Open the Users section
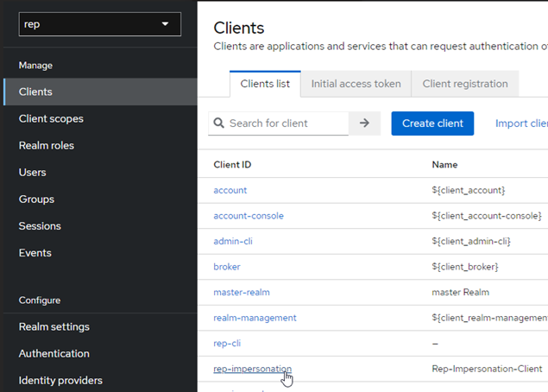Image resolution: width=548 pixels, height=392 pixels. pyautogui.click(x=33, y=172)
